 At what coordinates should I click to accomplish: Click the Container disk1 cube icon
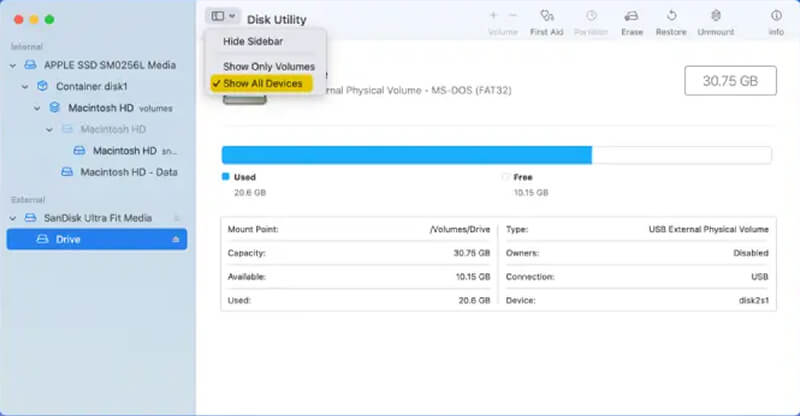point(43,86)
